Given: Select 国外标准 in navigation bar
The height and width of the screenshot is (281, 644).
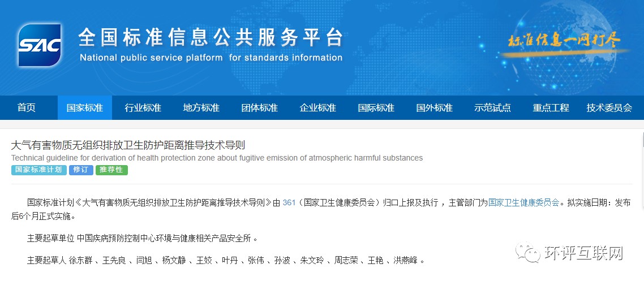Looking at the screenshot, I should [x=435, y=107].
